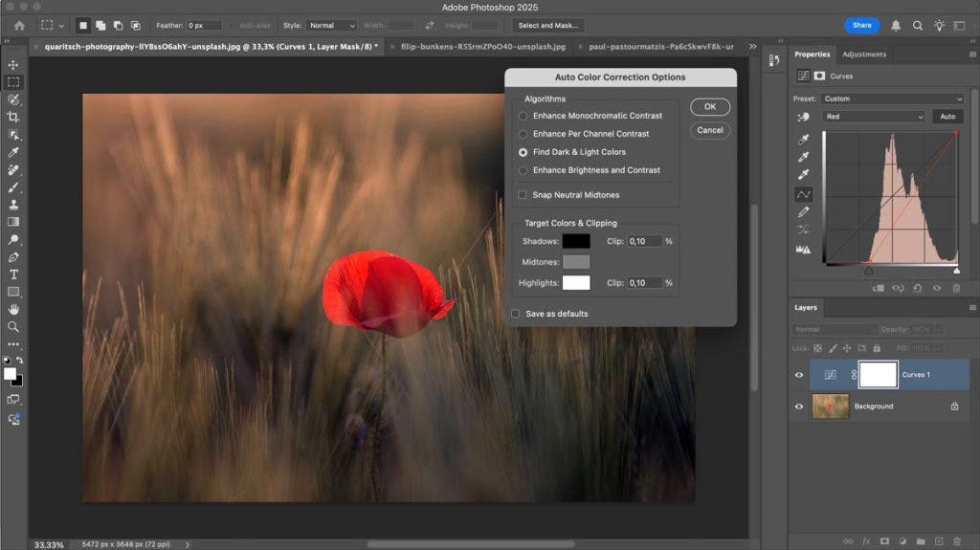
Task: Expand the collapsed toolbar double-arrow
Action: [7, 41]
